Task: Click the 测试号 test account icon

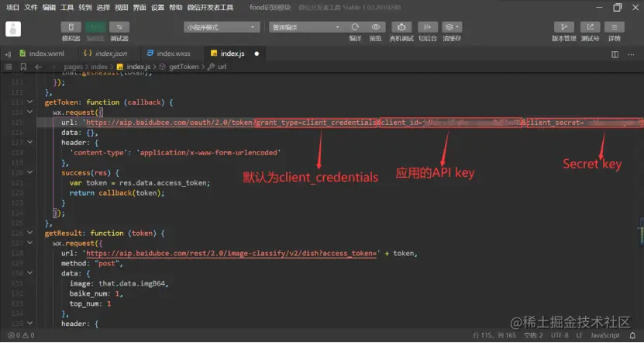Action: pos(591,27)
